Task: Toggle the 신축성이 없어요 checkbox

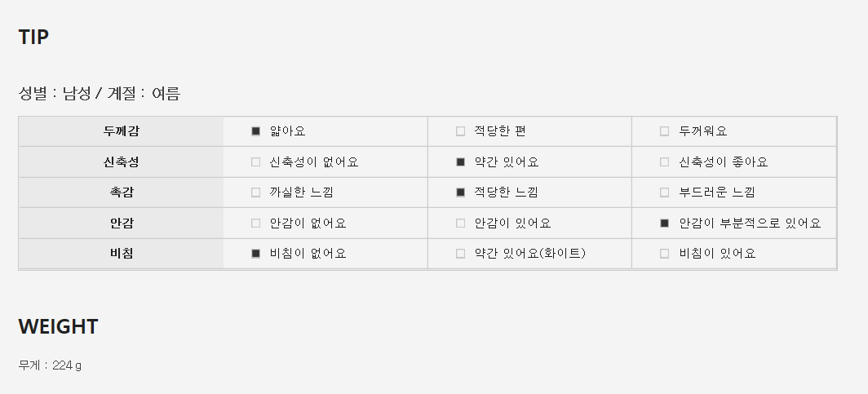Action: (x=256, y=162)
